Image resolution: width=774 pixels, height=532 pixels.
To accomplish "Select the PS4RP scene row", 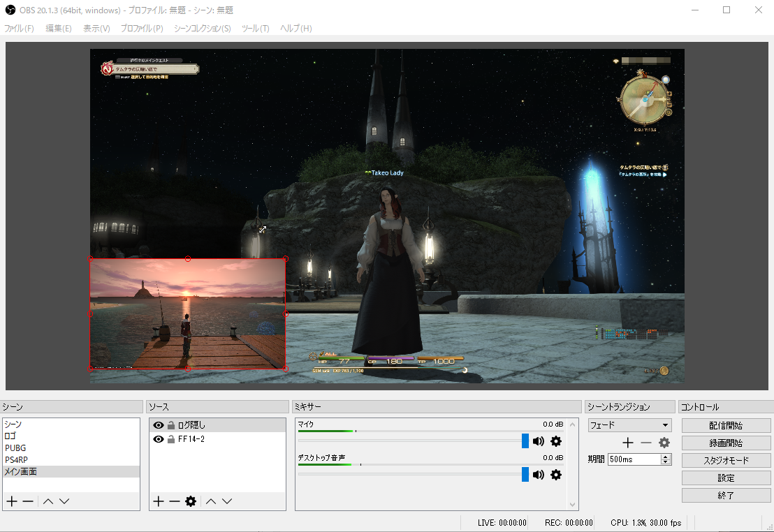I will tap(71, 459).
